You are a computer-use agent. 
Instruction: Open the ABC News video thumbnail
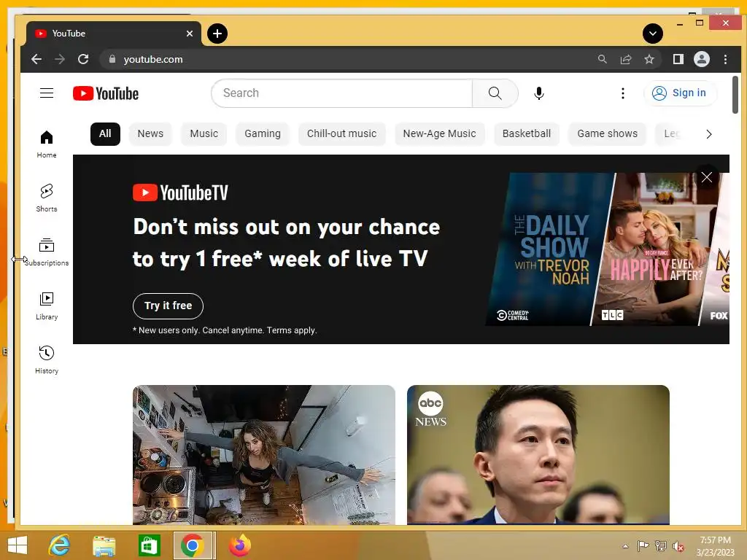(538, 455)
